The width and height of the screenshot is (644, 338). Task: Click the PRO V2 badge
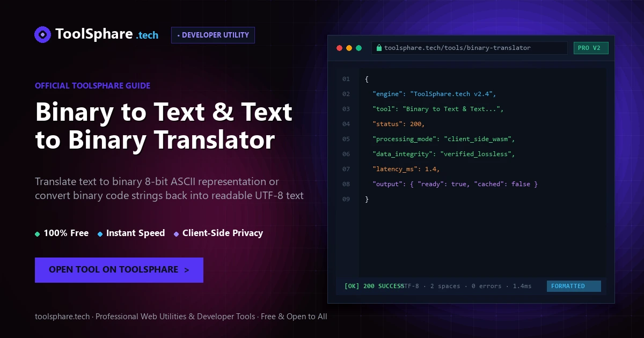click(591, 48)
